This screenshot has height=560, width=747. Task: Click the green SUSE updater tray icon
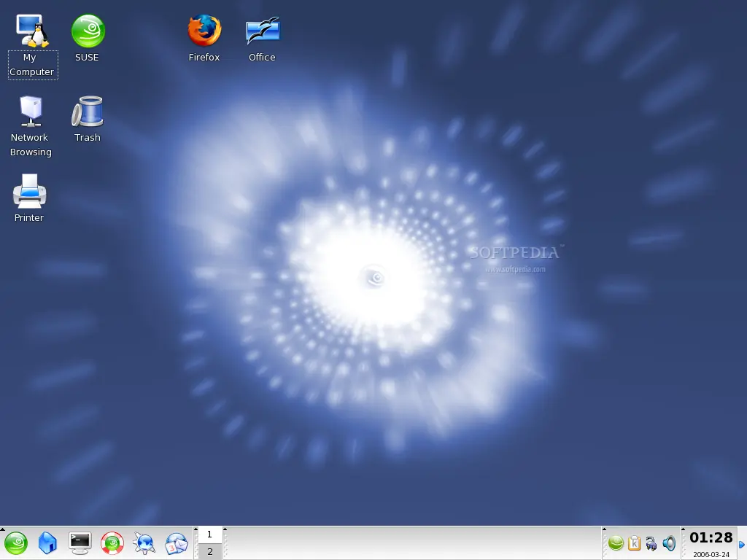pyautogui.click(x=616, y=542)
